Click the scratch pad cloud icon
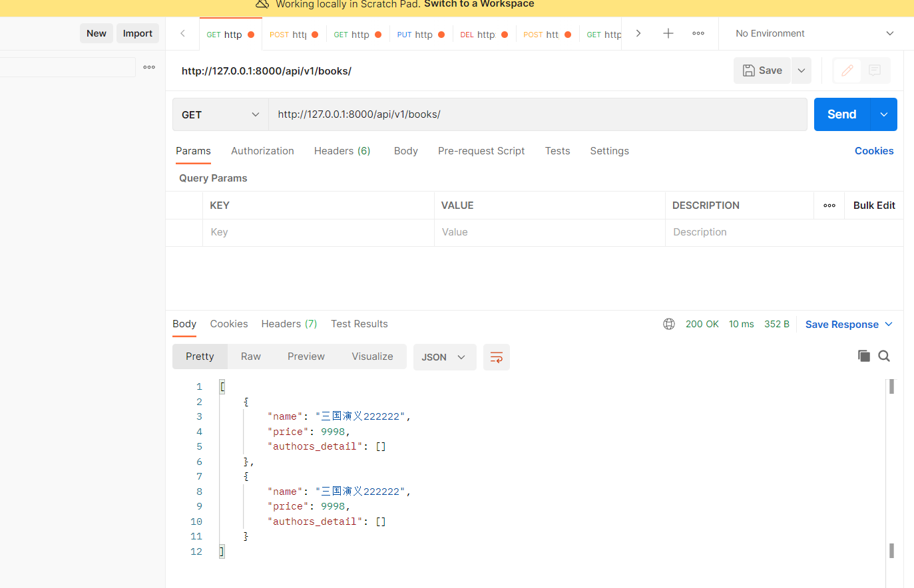The image size is (914, 588). (262, 4)
